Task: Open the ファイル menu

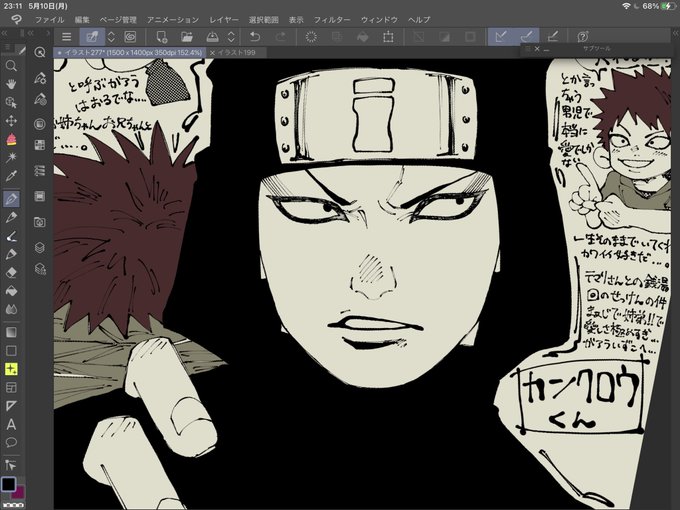Action: (x=49, y=20)
